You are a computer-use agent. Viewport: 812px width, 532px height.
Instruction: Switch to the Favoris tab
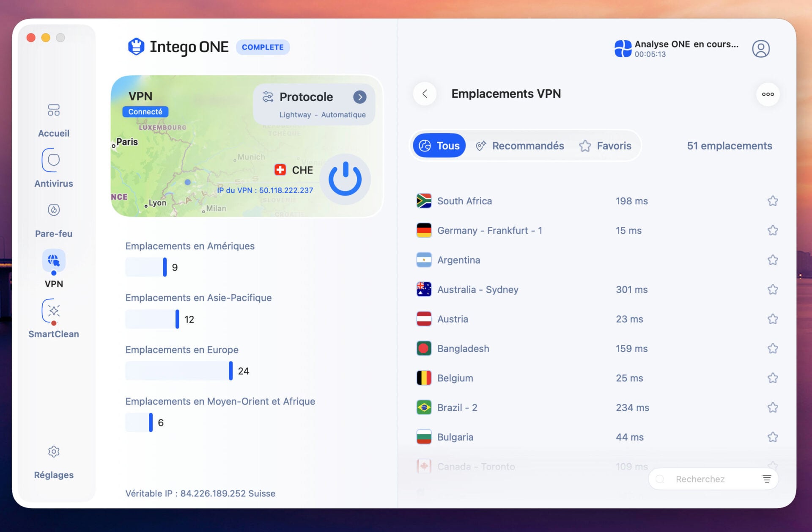coord(605,146)
